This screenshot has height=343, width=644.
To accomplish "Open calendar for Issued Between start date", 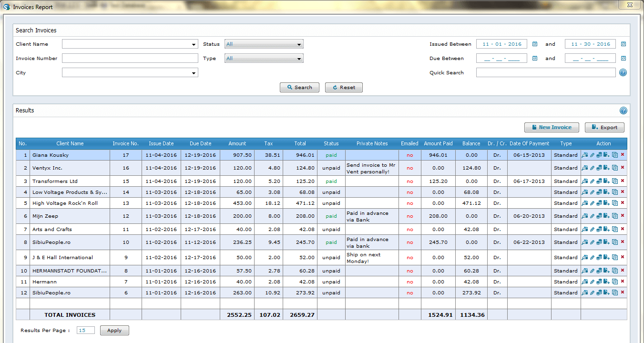I will [x=534, y=44].
